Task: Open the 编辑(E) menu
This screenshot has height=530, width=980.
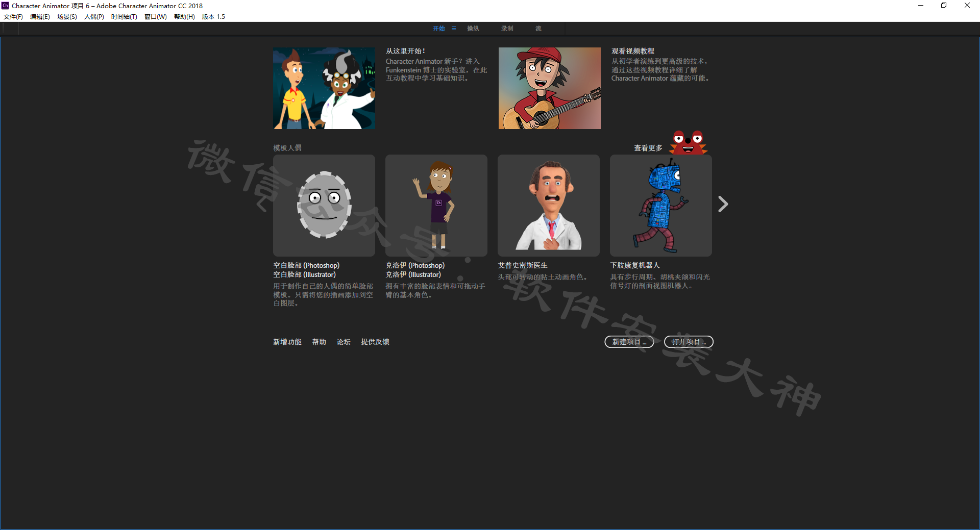Action: (40, 17)
